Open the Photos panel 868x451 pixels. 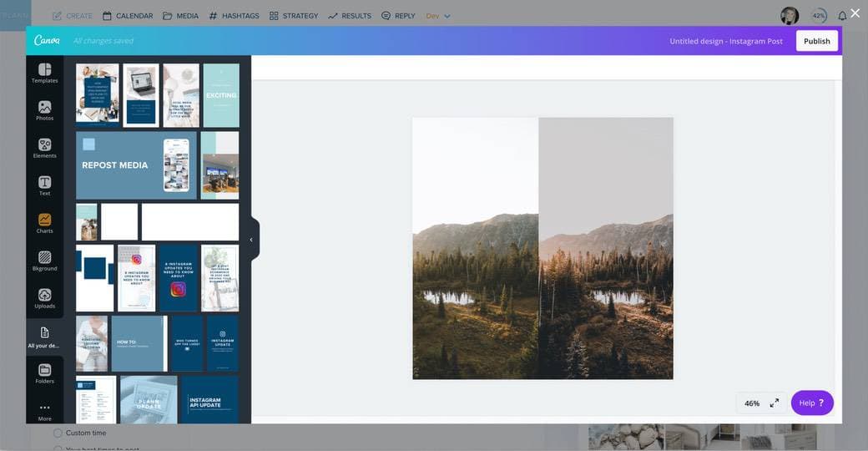45,111
